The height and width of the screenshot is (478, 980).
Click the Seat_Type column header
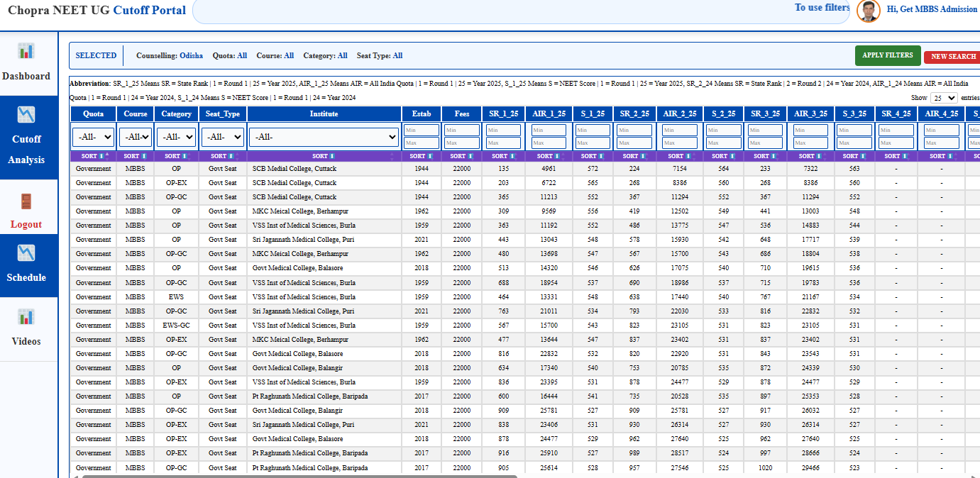[x=224, y=113]
